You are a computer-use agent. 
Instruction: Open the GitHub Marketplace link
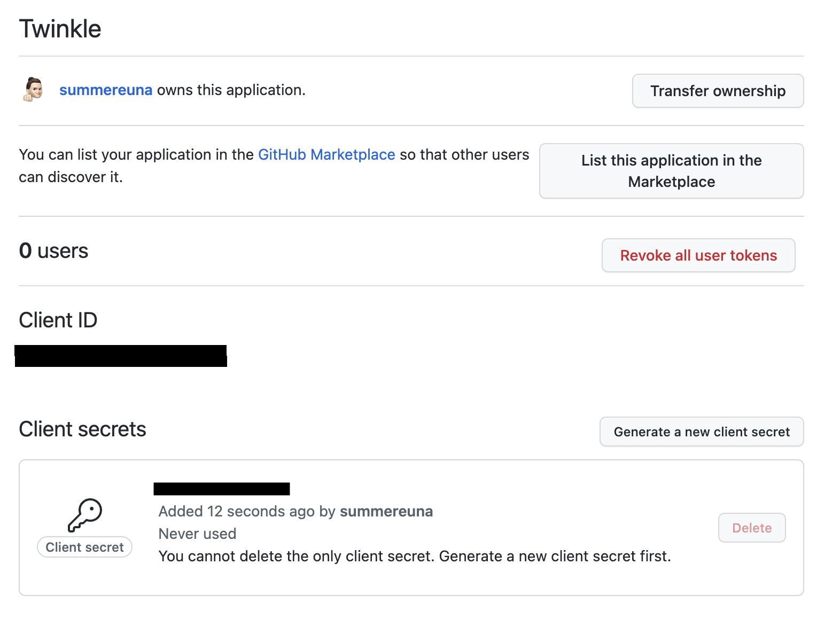[x=326, y=155]
